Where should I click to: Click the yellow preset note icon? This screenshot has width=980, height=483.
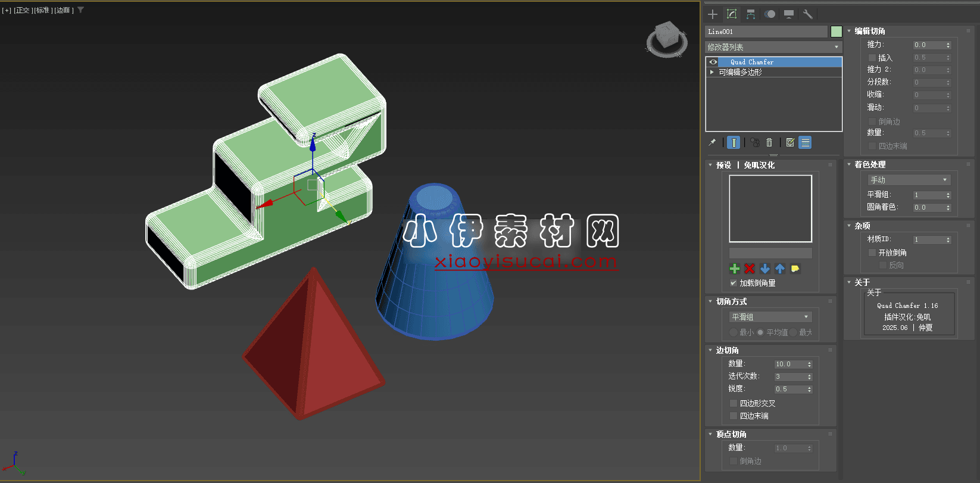coord(795,269)
